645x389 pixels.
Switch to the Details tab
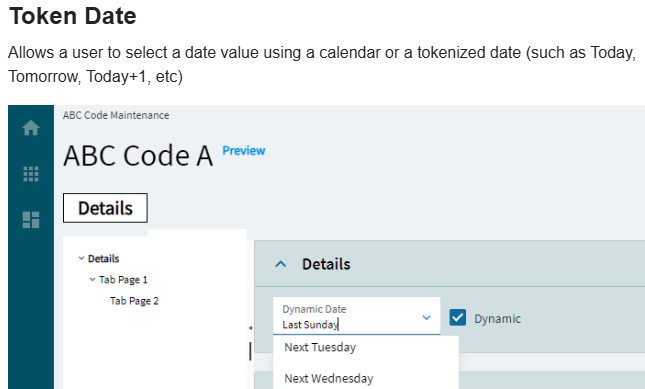pos(105,208)
